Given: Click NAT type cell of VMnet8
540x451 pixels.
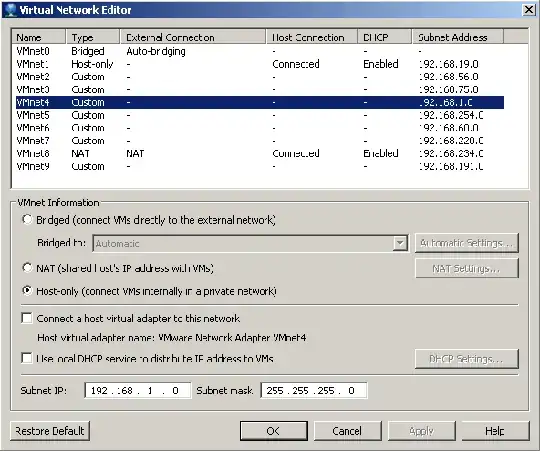Looking at the screenshot, I should (80, 154).
